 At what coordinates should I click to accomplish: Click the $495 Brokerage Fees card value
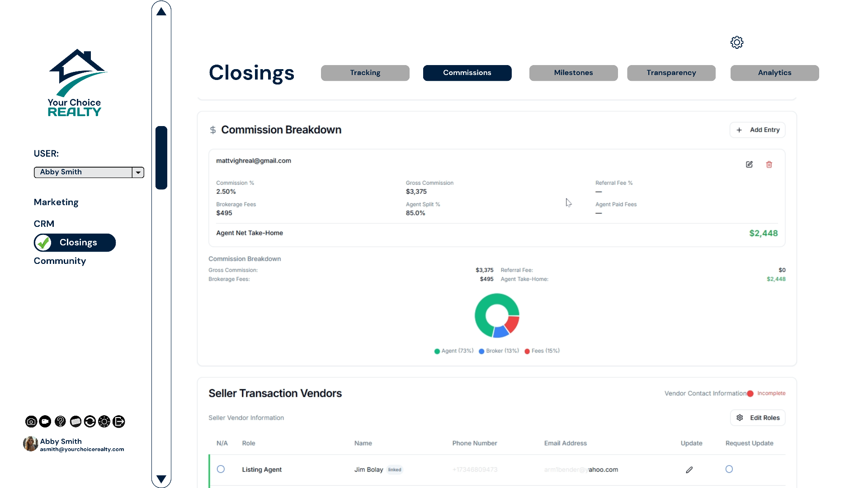tap(224, 213)
